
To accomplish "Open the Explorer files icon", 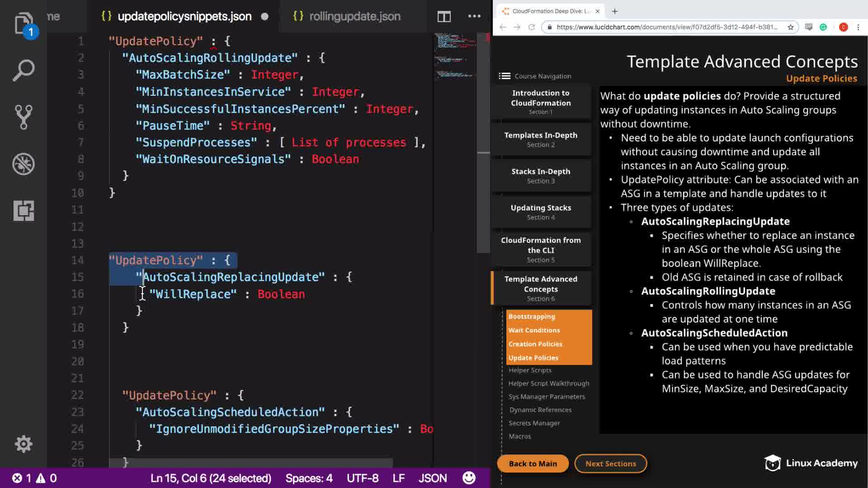I will [x=24, y=23].
